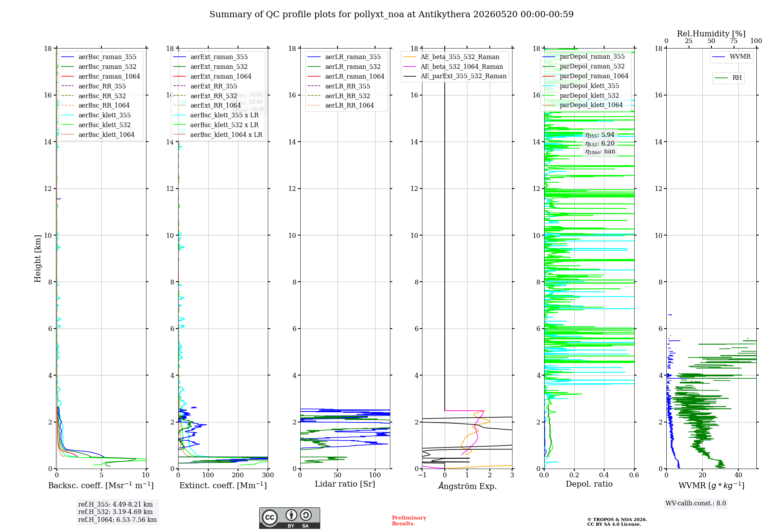Click the 'Depol. ratio' axis label
The image size is (783, 532).
(589, 484)
